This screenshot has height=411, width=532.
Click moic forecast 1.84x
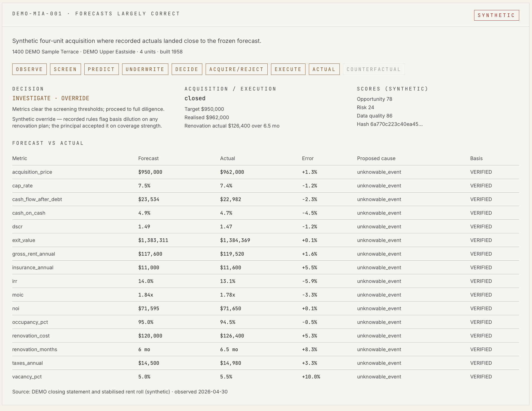click(x=146, y=295)
